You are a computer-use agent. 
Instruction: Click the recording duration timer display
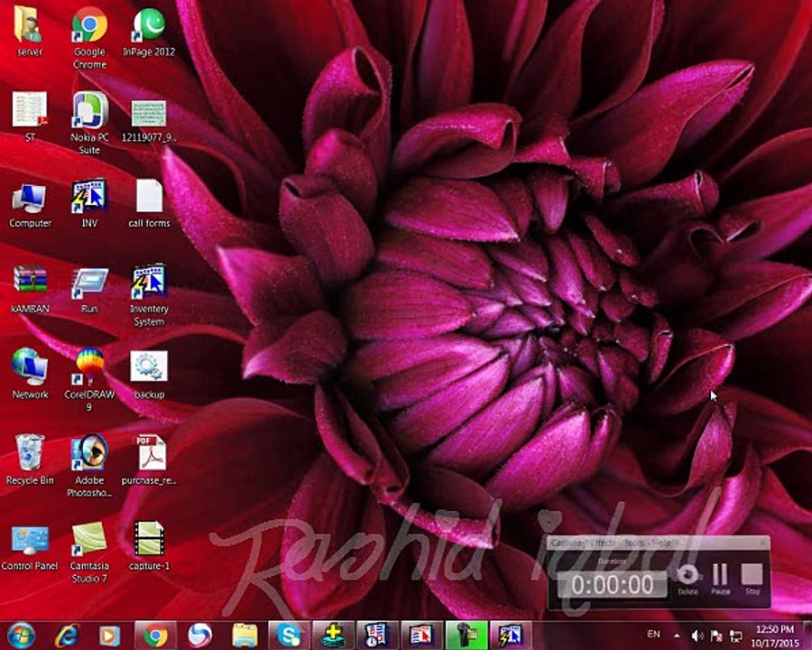click(613, 585)
